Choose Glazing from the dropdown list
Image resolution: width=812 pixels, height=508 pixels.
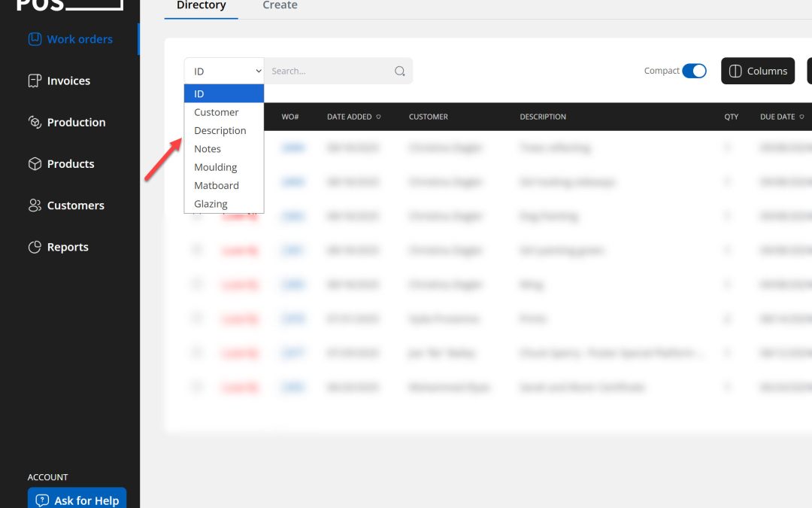pos(224,204)
